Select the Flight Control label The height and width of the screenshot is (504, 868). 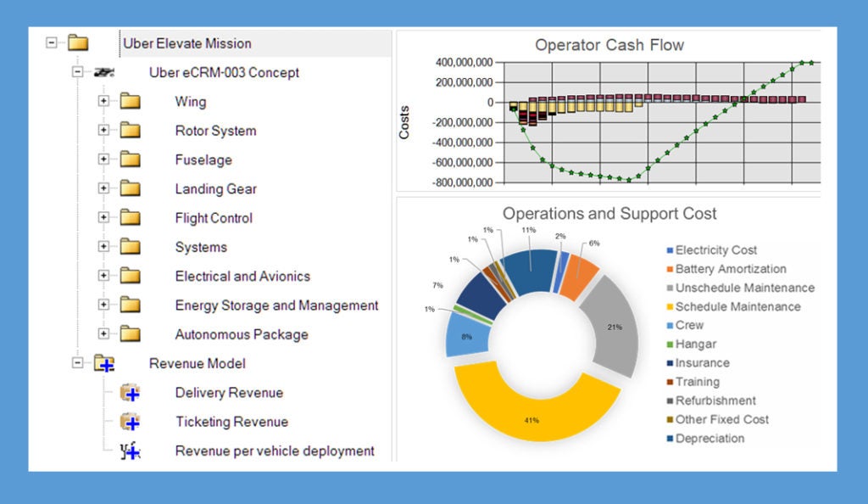(x=214, y=218)
